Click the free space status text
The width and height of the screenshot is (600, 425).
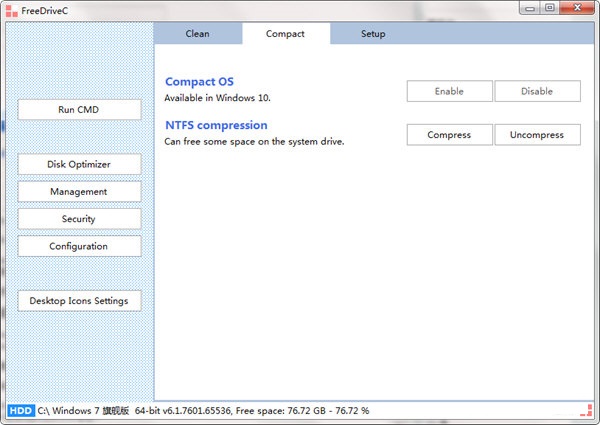tap(302, 411)
